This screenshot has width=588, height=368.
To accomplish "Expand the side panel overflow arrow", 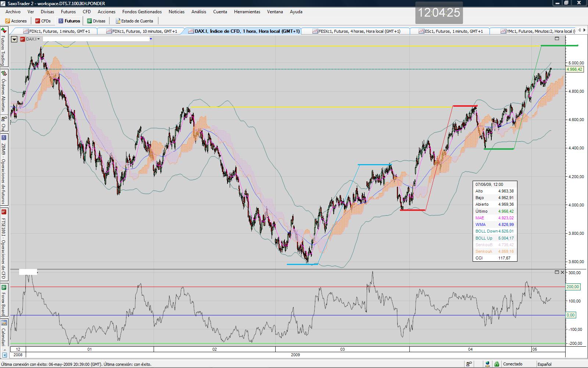I will tap(4, 355).
